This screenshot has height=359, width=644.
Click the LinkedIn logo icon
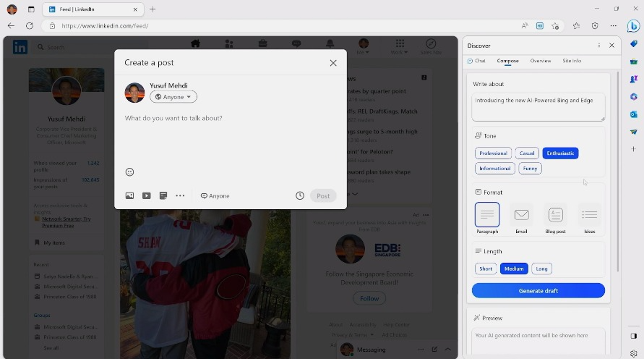(20, 47)
